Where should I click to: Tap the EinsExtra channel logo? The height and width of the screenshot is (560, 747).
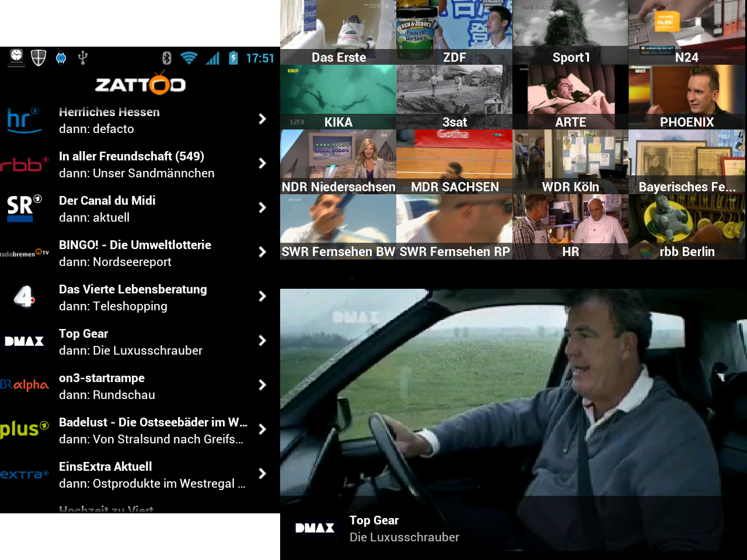24,474
